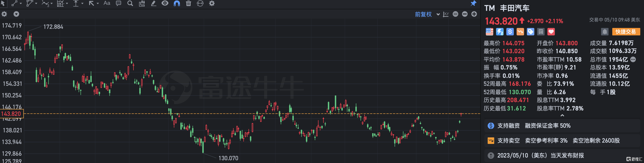Select the numbered wave pattern tool

click(45, 3)
